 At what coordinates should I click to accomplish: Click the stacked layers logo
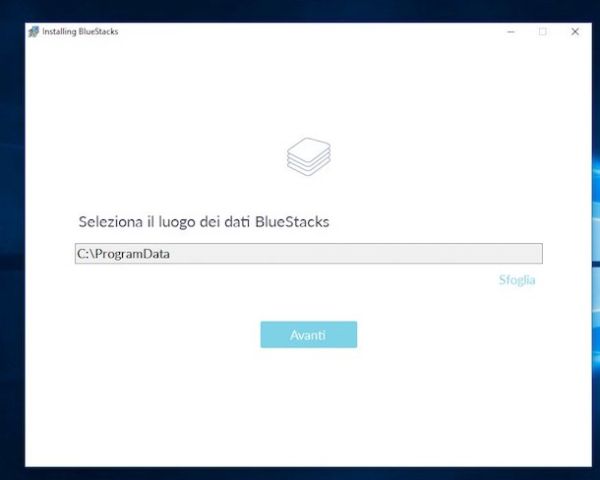pyautogui.click(x=309, y=157)
